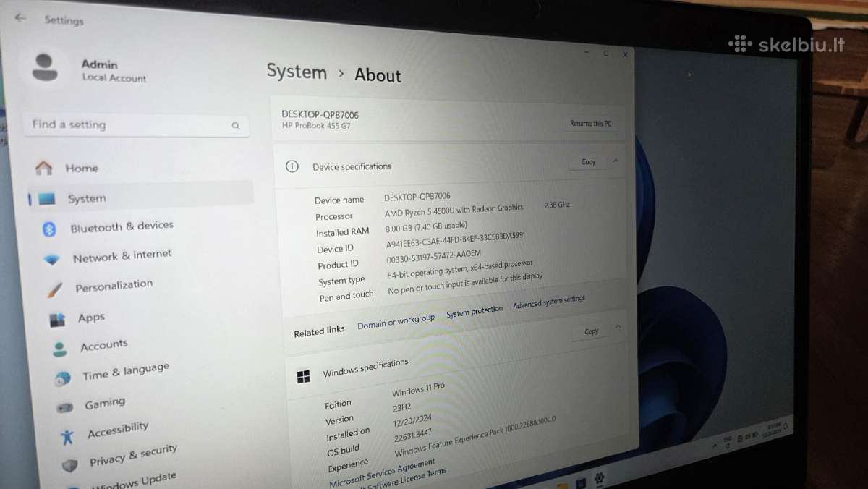Copy the device specifications
Viewport: 868px width, 489px height.
click(589, 162)
